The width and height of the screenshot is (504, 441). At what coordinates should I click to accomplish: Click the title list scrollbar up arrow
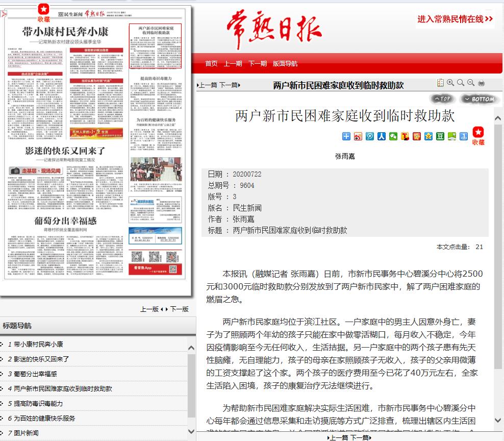[x=191, y=348]
